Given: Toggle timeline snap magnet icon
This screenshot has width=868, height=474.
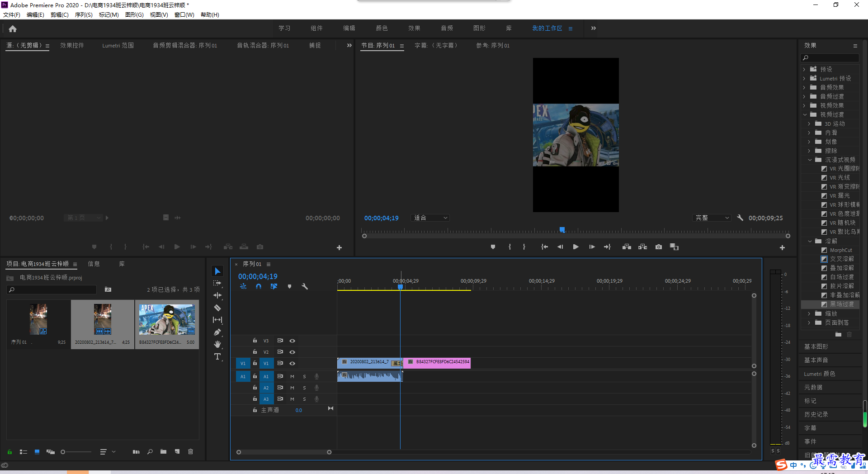Looking at the screenshot, I should click(259, 286).
